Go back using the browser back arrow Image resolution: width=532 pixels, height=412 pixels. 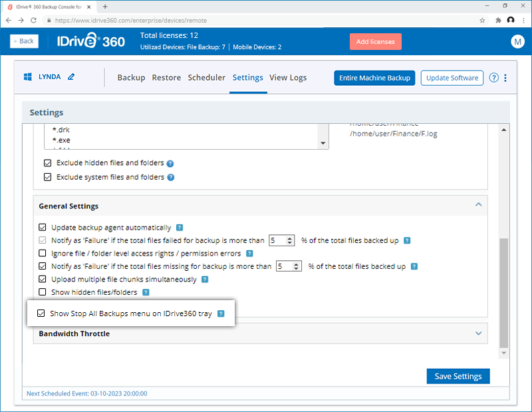click(9, 21)
